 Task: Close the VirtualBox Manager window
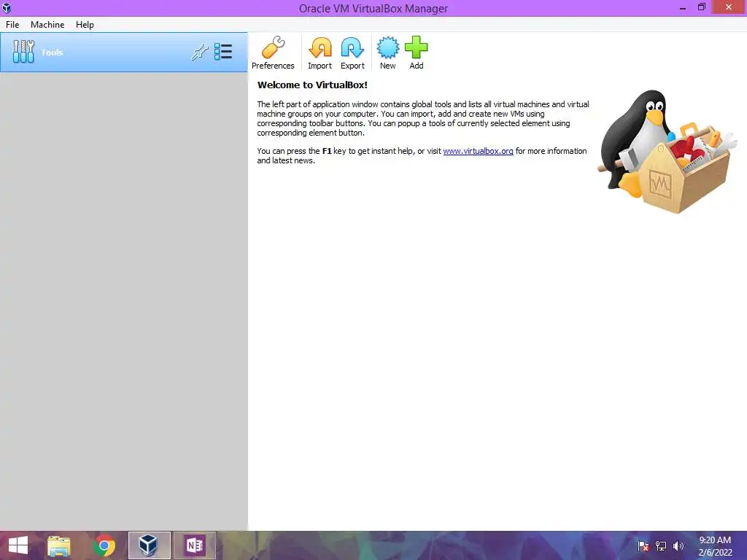tap(729, 7)
